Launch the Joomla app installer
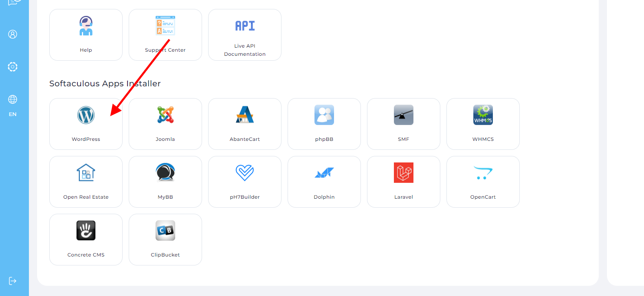The width and height of the screenshot is (644, 296). coord(165,115)
